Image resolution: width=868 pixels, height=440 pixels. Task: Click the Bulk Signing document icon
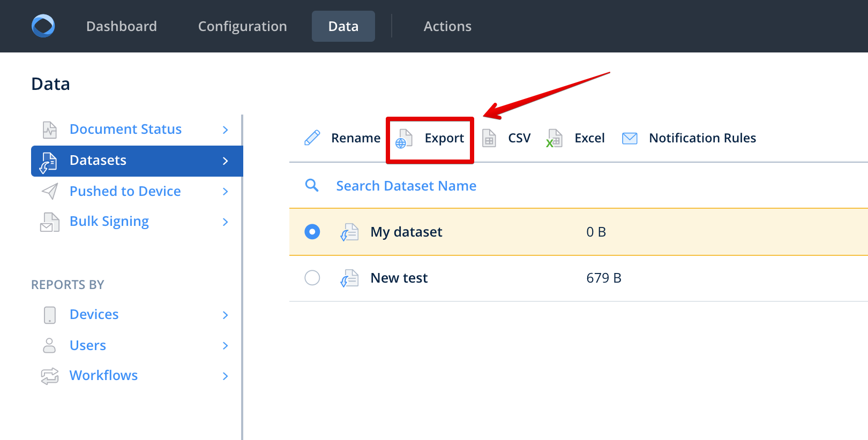pyautogui.click(x=50, y=222)
